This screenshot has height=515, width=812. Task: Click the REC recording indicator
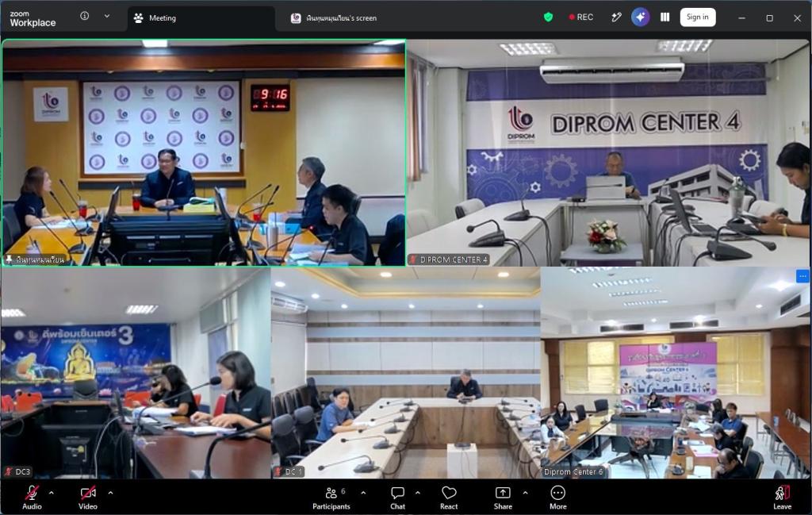click(x=581, y=17)
